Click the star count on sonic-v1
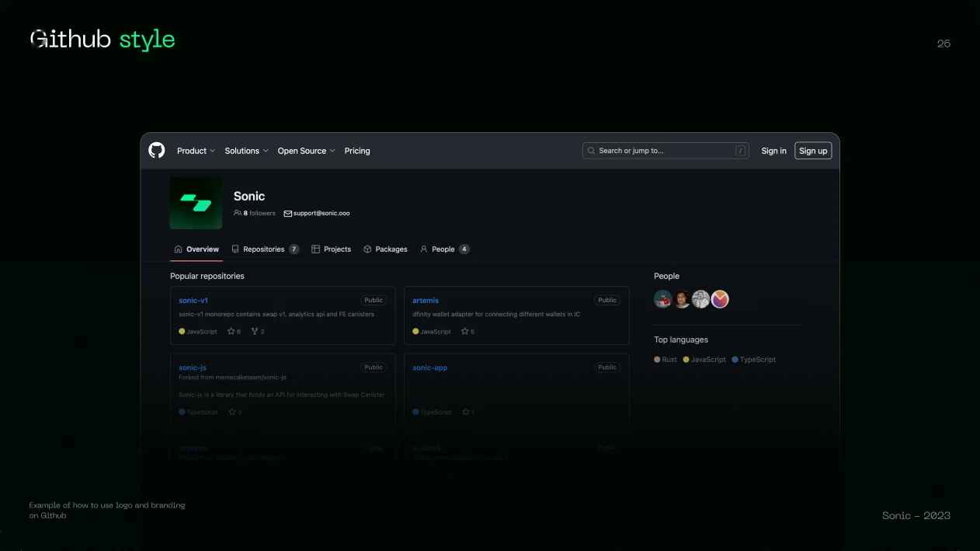This screenshot has height=551, width=980. pyautogui.click(x=234, y=332)
